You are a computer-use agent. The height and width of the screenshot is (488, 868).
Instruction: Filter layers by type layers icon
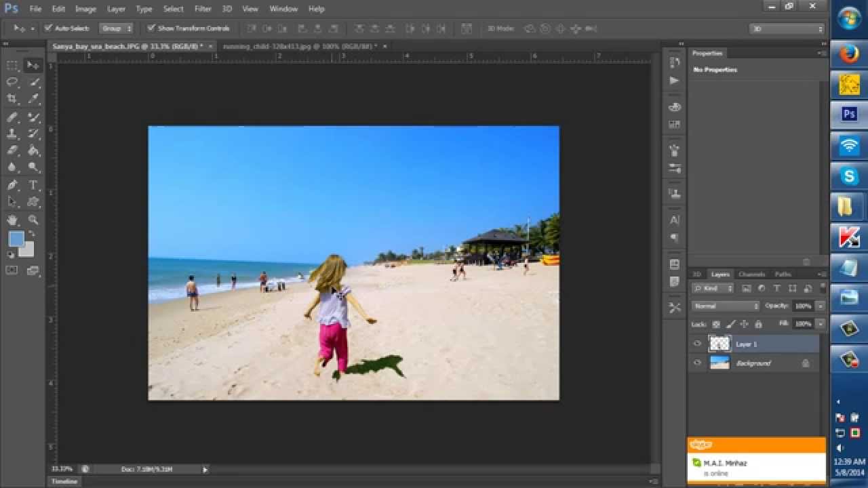click(776, 288)
